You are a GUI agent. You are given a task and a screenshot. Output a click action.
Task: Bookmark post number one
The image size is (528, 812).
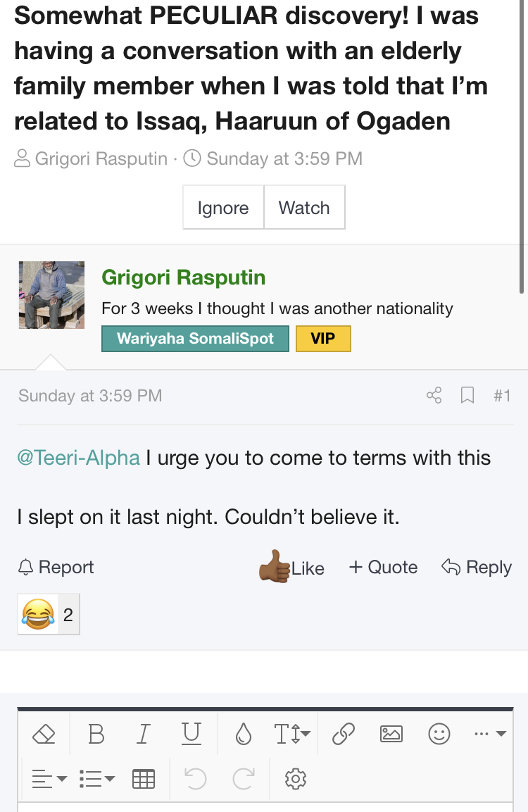point(467,395)
